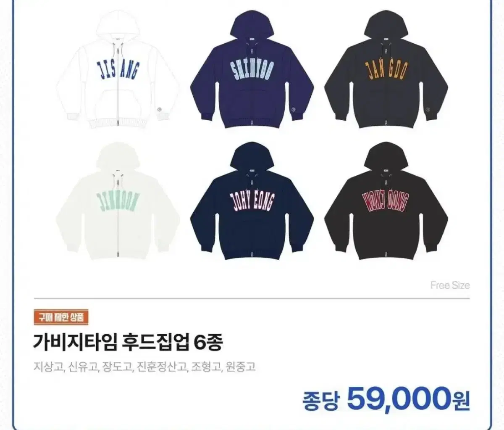Image resolution: width=504 pixels, height=430 pixels.
Task: Click the red WONJOONG lettering
Action: click(x=386, y=201)
